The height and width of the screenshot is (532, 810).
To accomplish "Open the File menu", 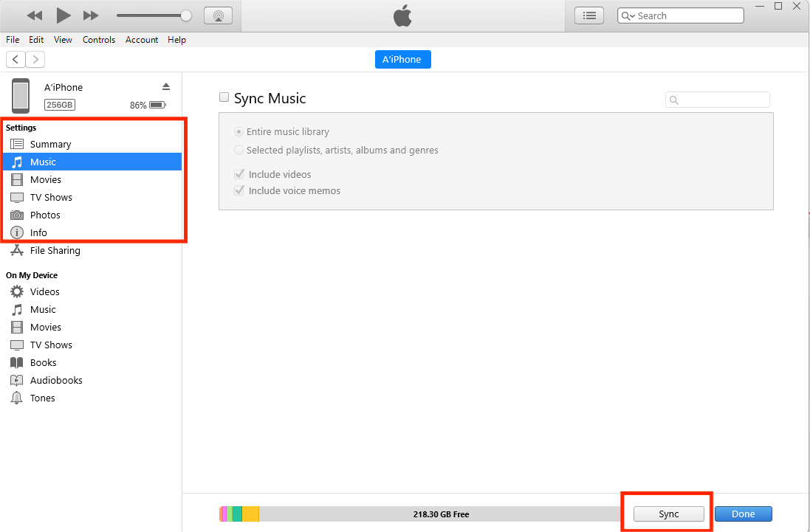I will (x=13, y=40).
